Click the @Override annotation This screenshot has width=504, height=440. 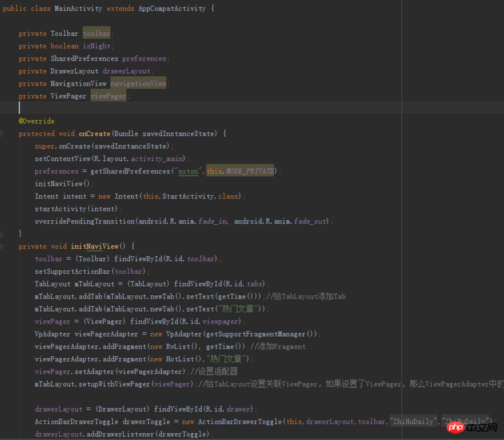(x=37, y=121)
